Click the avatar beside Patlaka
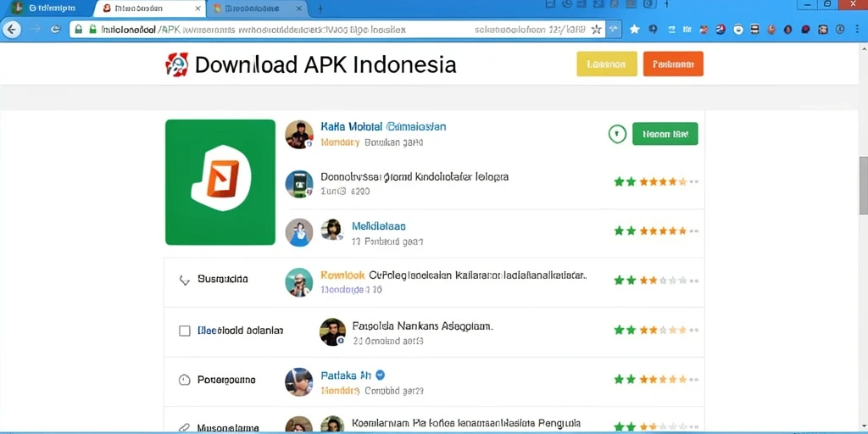 coord(299,382)
